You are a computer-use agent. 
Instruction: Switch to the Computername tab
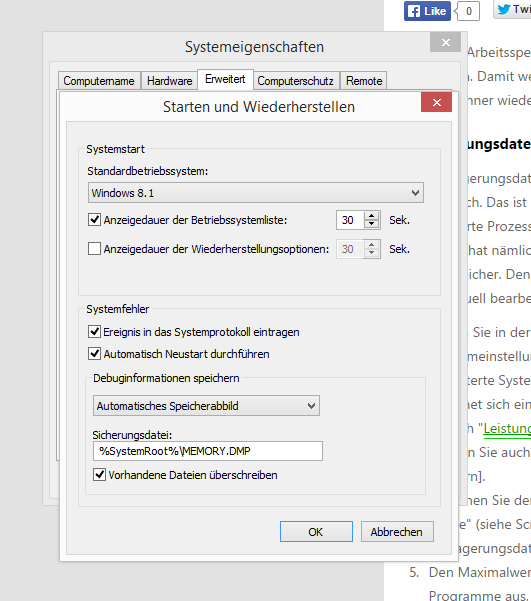pyautogui.click(x=99, y=81)
